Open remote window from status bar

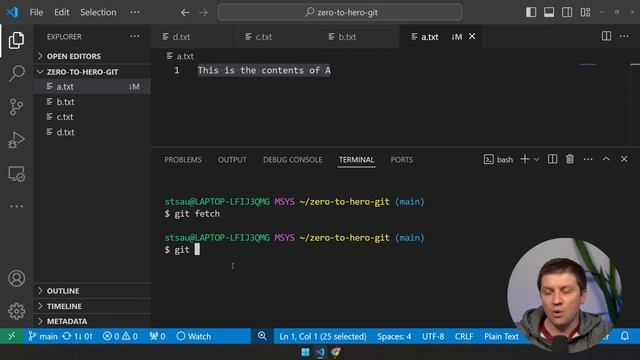[11, 336]
